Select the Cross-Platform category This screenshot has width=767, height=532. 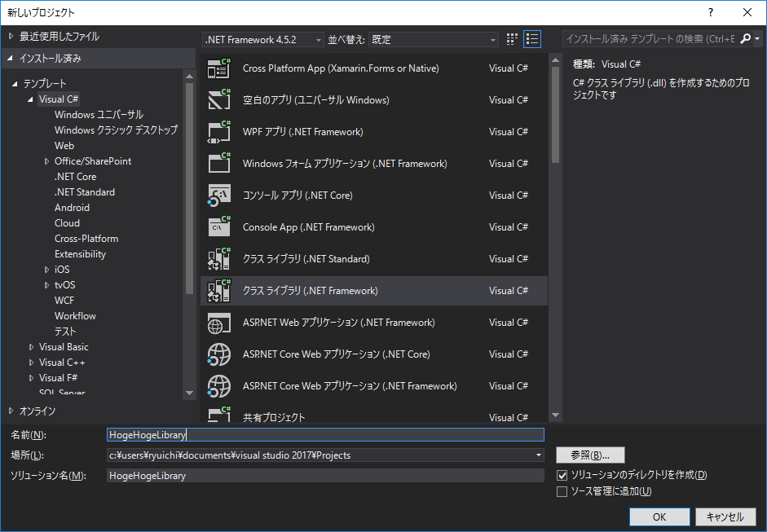point(86,239)
